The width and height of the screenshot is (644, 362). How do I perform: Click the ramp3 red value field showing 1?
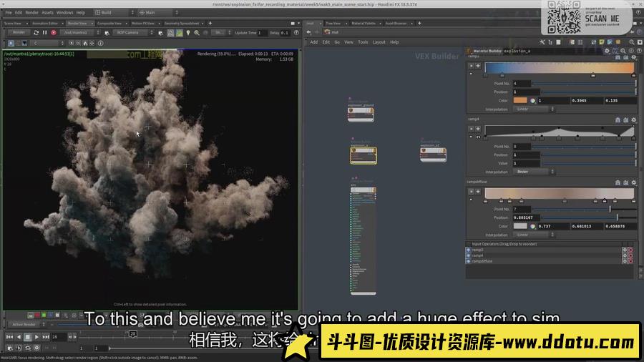point(553,101)
